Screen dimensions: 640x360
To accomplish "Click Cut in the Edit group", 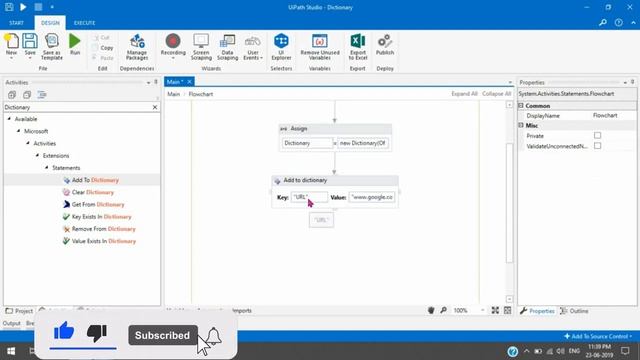I will [102, 38].
